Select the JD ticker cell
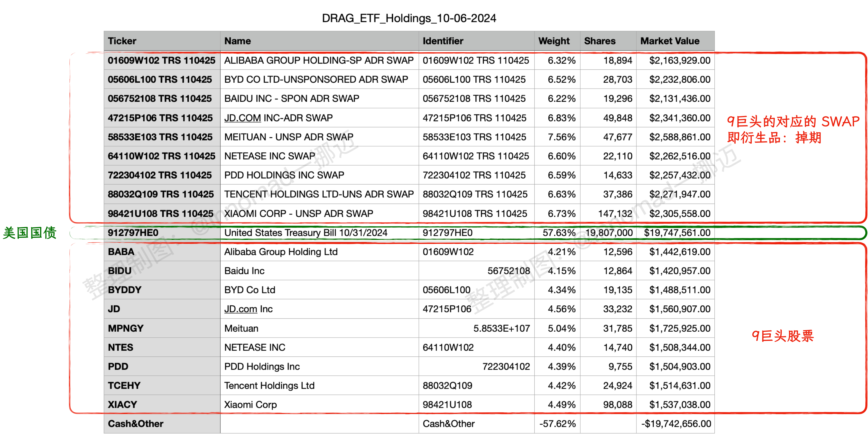 pos(162,309)
